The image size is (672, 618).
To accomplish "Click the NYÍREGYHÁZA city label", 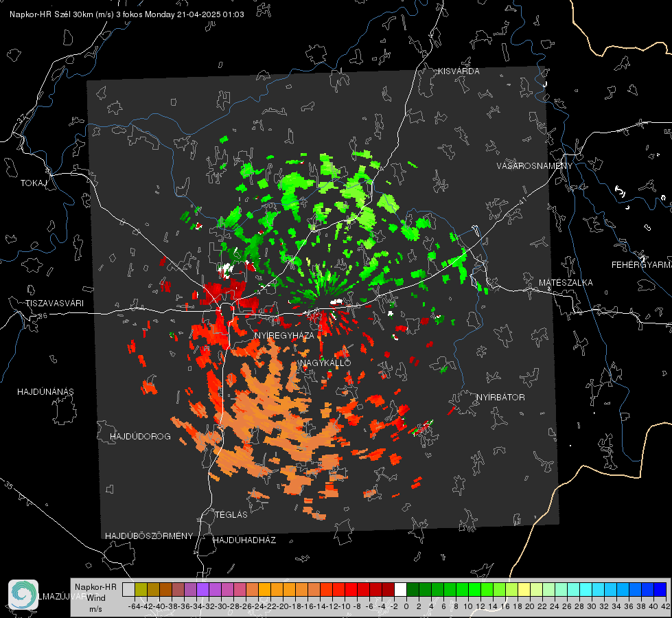I will [x=284, y=335].
